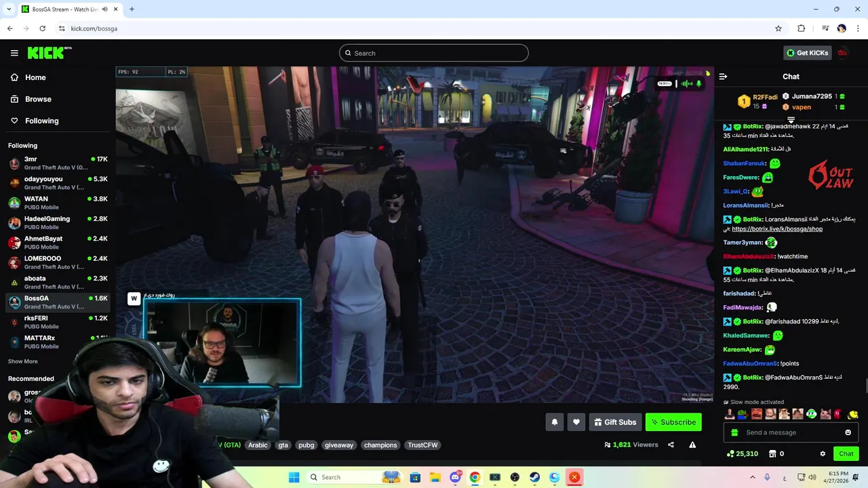The height and width of the screenshot is (488, 868).
Task: Click the gta tag
Action: pyautogui.click(x=283, y=445)
